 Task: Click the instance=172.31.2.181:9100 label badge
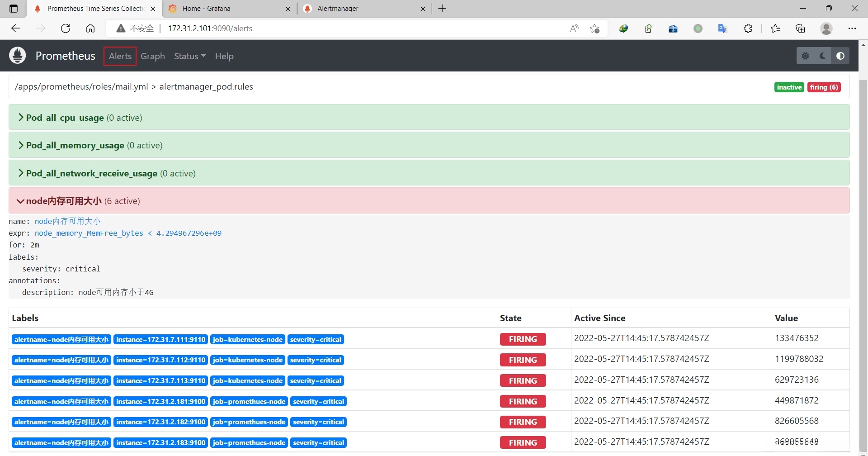(x=161, y=402)
